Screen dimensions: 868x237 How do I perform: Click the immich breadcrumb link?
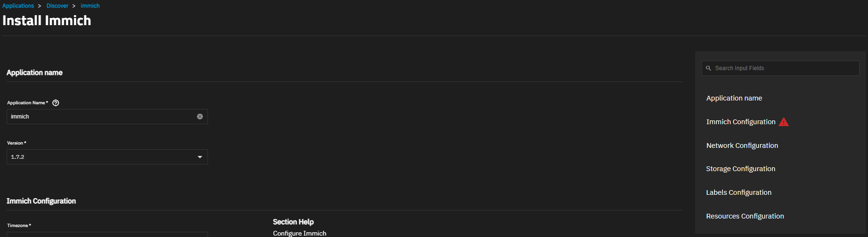[90, 6]
